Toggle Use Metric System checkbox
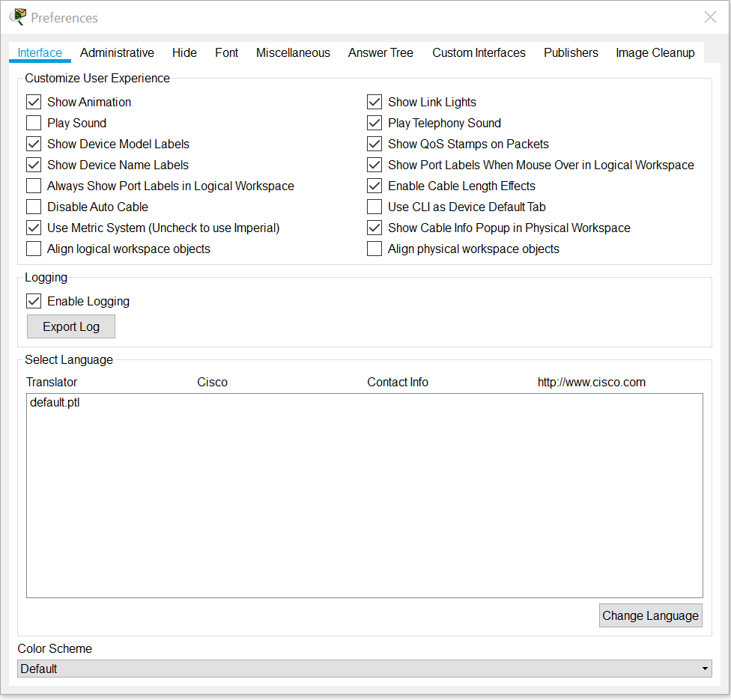The width and height of the screenshot is (731, 700). (34, 228)
